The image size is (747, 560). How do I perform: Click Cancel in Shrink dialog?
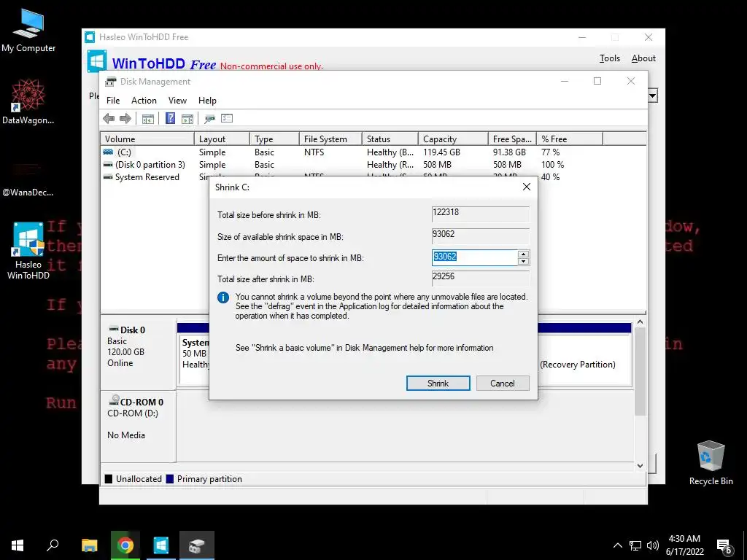click(x=502, y=384)
